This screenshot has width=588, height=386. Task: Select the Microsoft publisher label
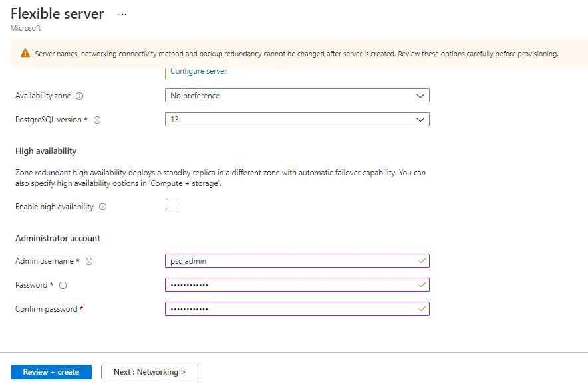click(x=25, y=28)
